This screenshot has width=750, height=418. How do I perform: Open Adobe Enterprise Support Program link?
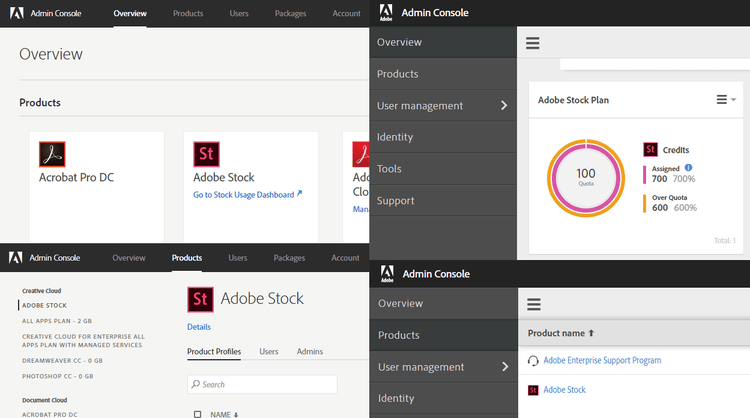click(602, 360)
